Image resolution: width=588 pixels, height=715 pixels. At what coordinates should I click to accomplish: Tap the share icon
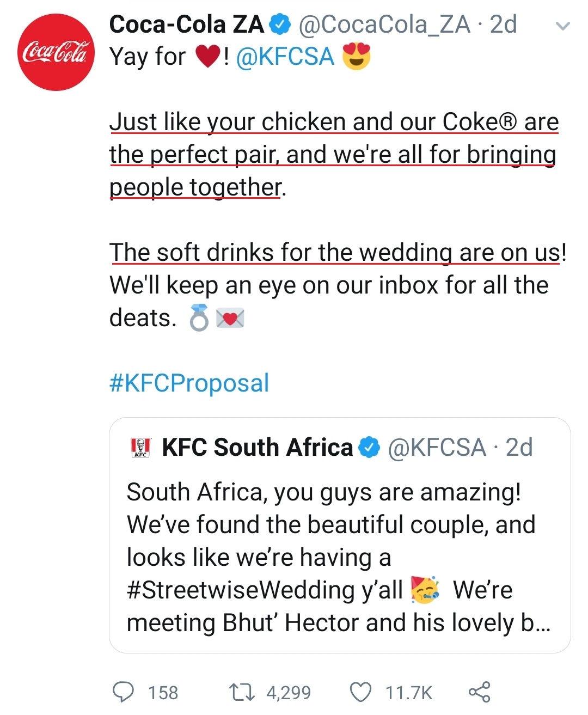(x=479, y=692)
